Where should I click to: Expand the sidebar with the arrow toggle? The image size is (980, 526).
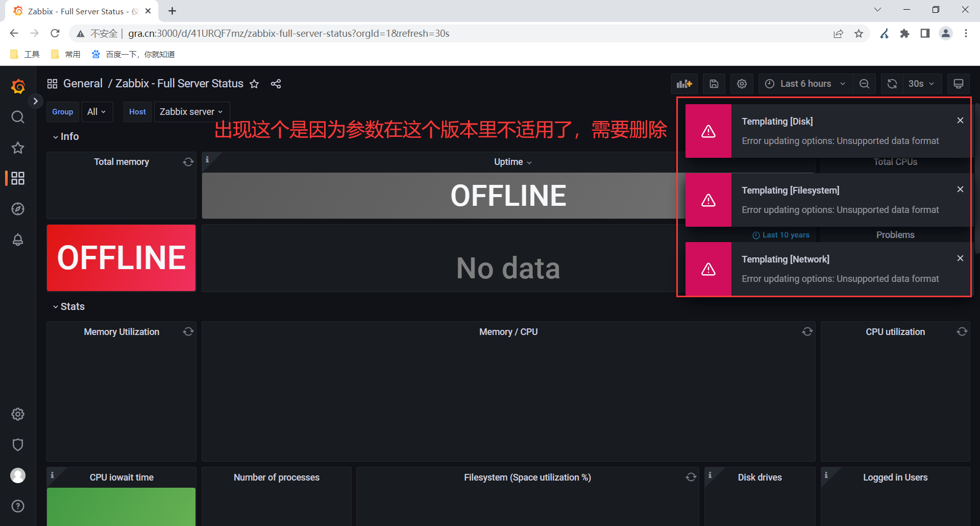tap(35, 101)
